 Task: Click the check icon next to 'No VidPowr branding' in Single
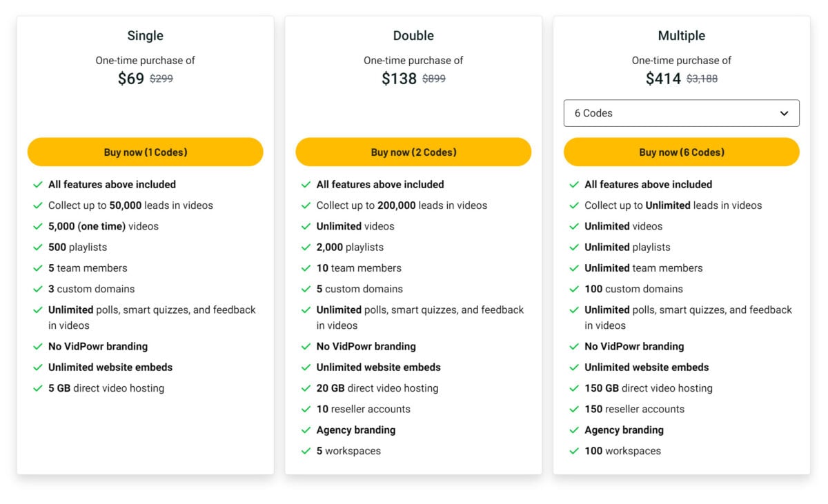coord(37,346)
